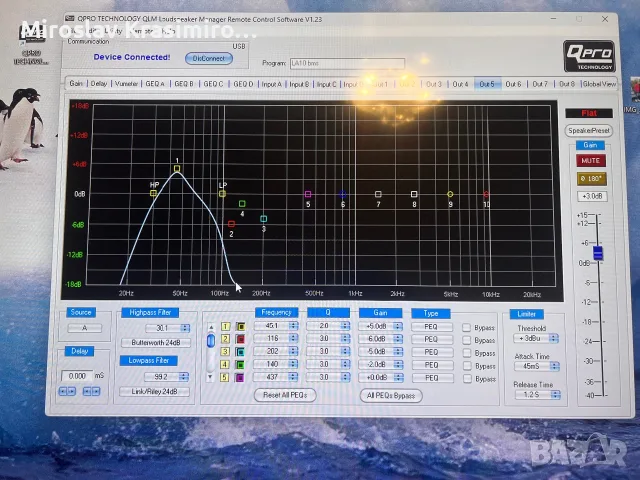Toggle Bypass checkbox for band 1
Image resolution: width=640 pixels, height=480 pixels.
pyautogui.click(x=466, y=327)
